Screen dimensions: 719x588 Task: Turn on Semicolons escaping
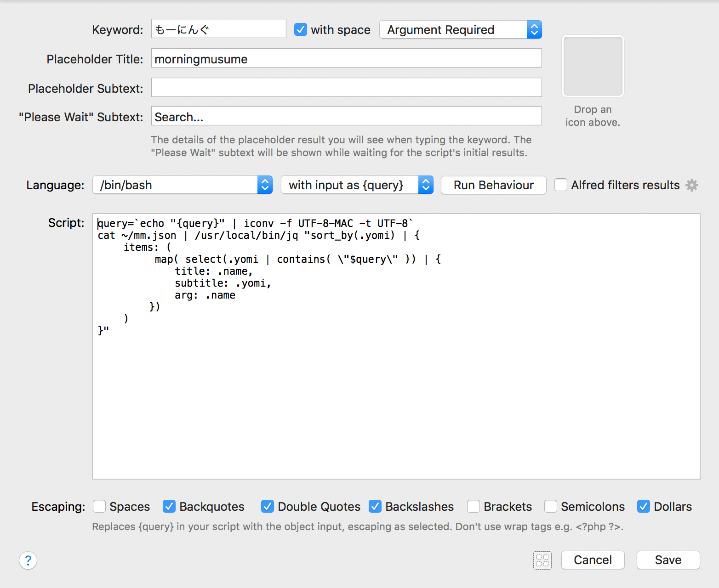pos(551,506)
